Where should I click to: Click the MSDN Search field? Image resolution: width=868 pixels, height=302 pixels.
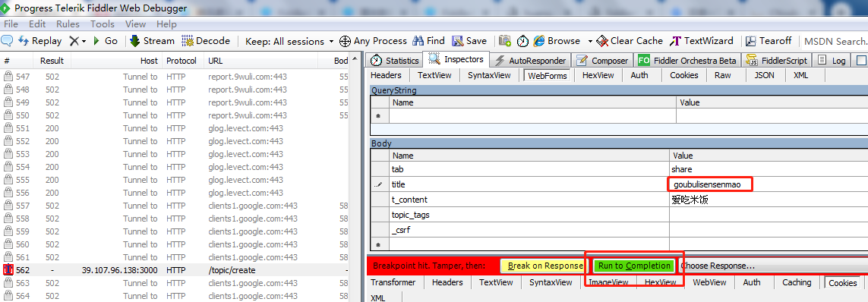[x=835, y=42]
